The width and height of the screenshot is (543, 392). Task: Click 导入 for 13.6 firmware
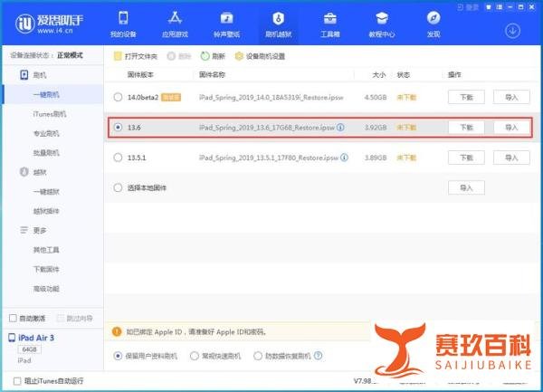511,128
